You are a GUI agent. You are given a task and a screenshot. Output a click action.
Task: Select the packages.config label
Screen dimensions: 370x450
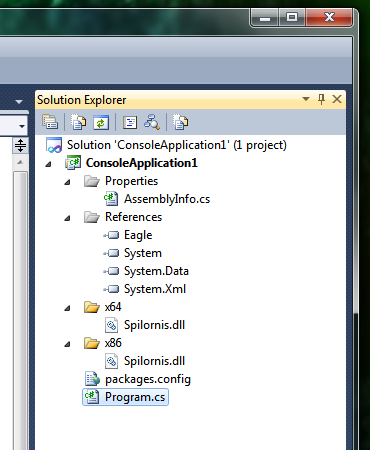pyautogui.click(x=148, y=379)
